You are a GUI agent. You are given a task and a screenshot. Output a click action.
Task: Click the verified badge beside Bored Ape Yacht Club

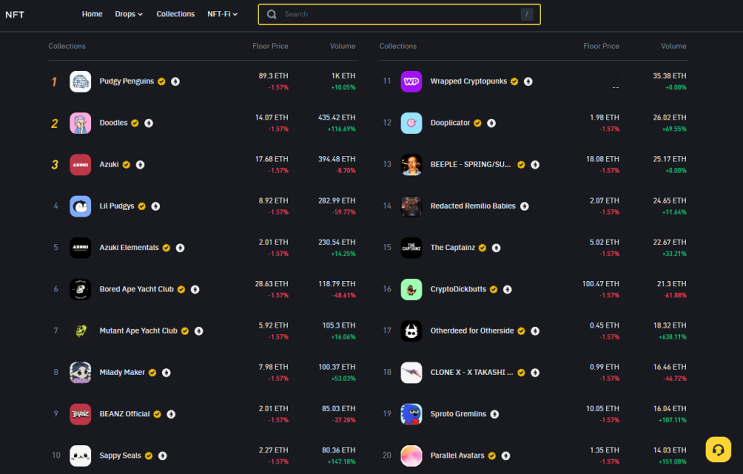pyautogui.click(x=181, y=290)
